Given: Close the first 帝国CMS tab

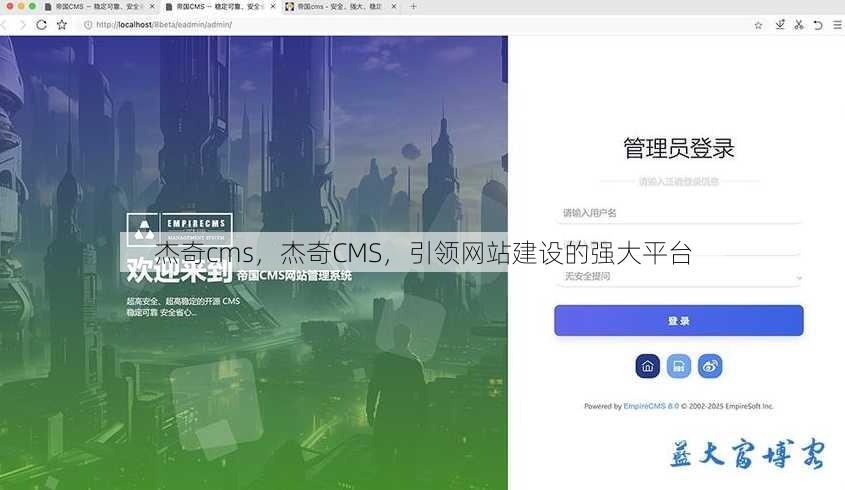Looking at the screenshot, I should click(152, 6).
